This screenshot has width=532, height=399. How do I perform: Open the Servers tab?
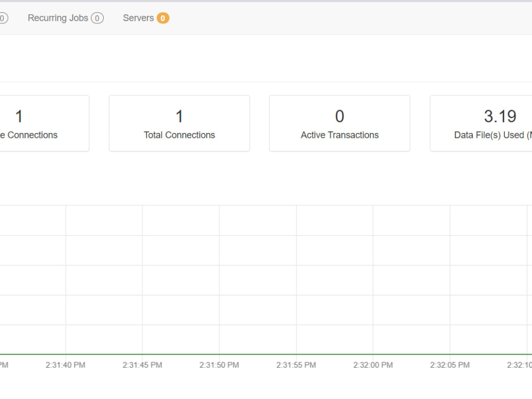(x=138, y=18)
